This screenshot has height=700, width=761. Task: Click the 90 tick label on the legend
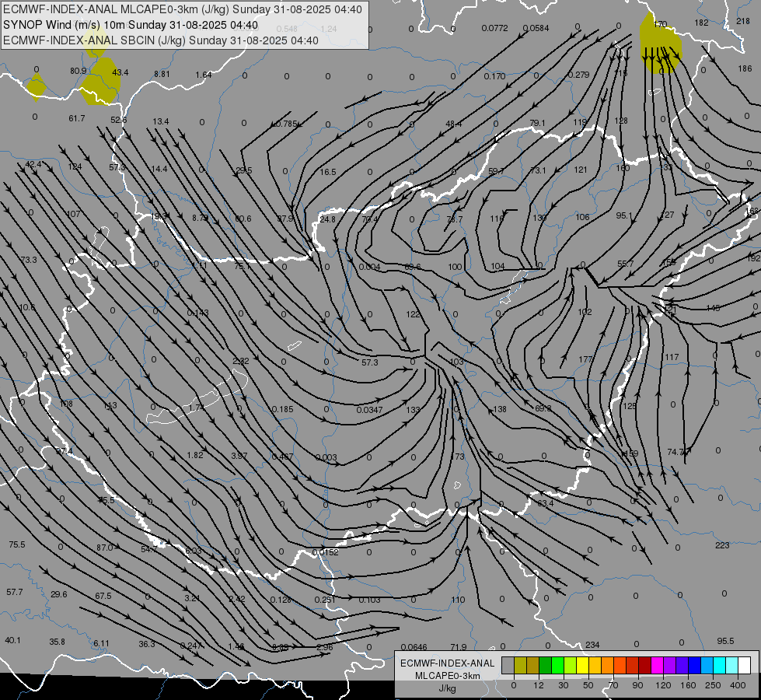tap(637, 685)
